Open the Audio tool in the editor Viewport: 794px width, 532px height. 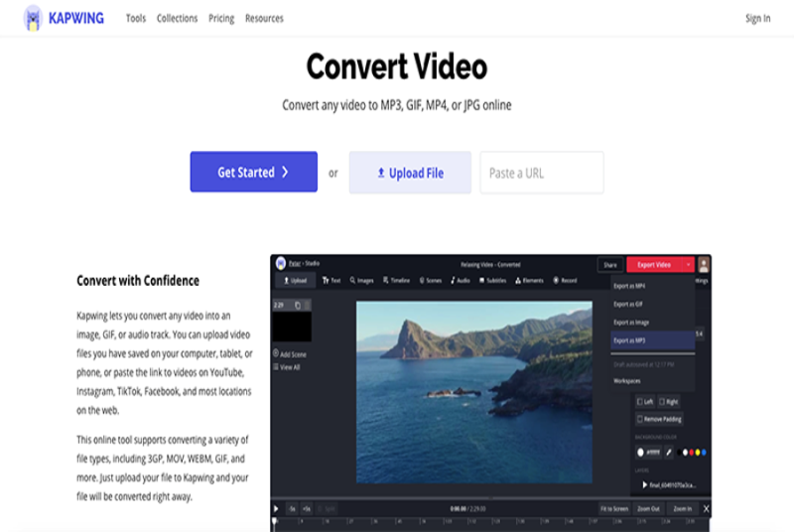(x=461, y=281)
